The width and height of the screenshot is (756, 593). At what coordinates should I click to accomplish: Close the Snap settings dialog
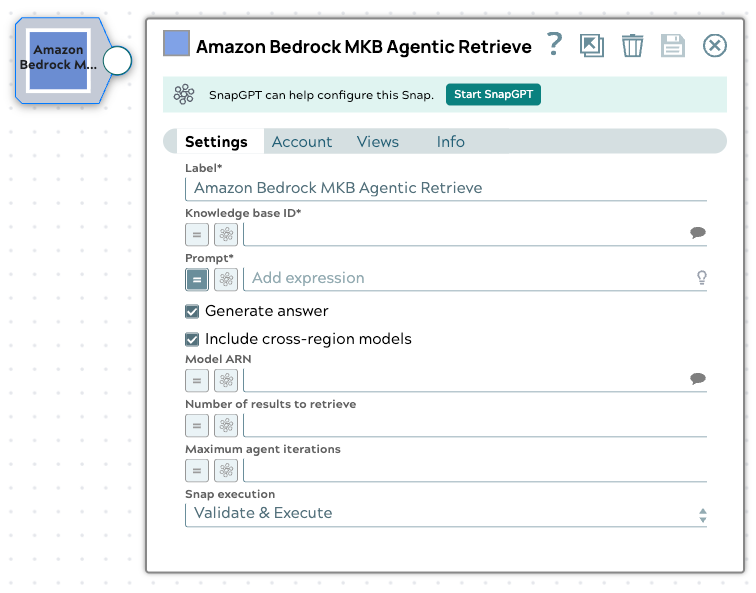[x=715, y=46]
